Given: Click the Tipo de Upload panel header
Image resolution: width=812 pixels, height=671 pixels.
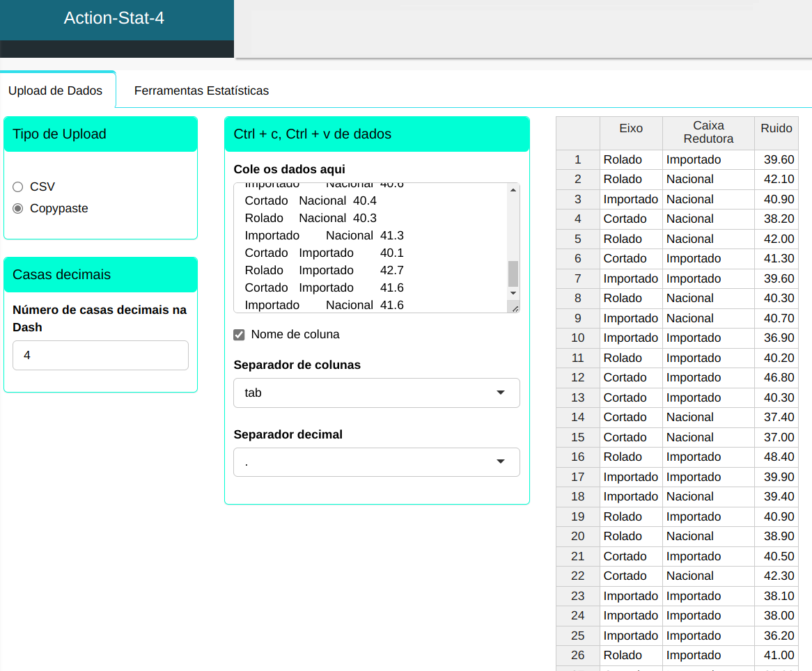Looking at the screenshot, I should point(100,134).
